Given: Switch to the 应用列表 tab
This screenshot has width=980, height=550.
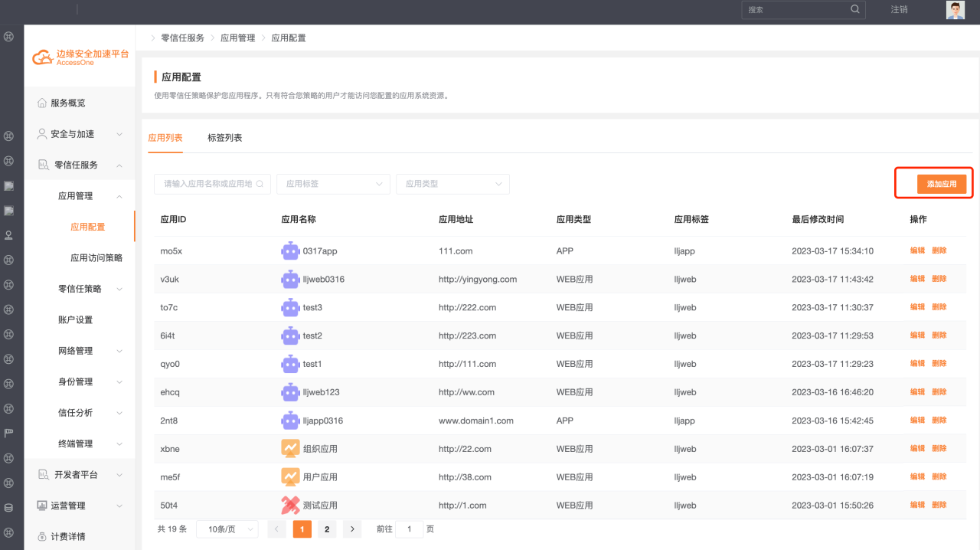Looking at the screenshot, I should tap(165, 138).
